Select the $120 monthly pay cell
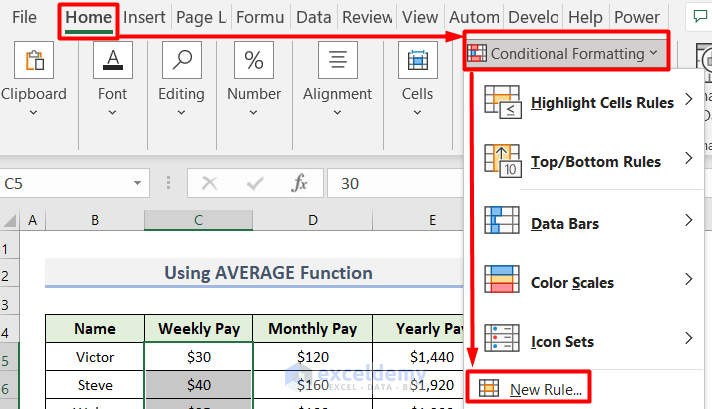 coord(312,357)
